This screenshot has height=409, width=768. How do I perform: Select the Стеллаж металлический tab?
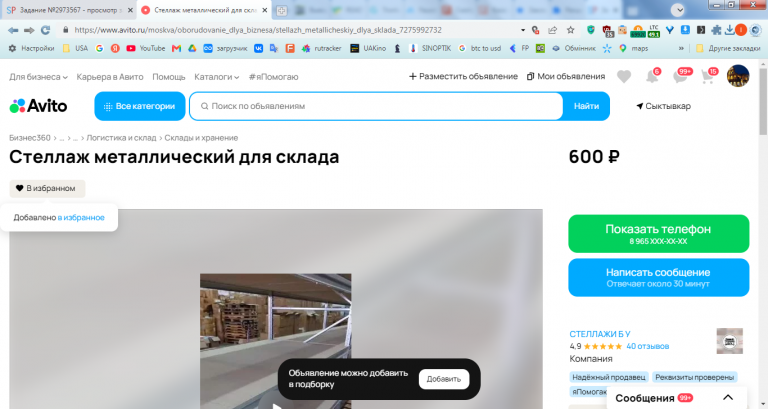click(x=205, y=10)
